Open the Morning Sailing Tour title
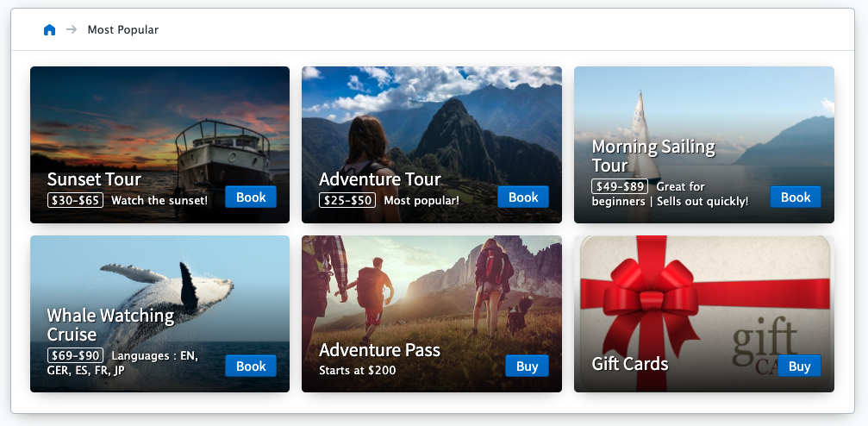Screen dimensions: 868x426 tap(653, 155)
